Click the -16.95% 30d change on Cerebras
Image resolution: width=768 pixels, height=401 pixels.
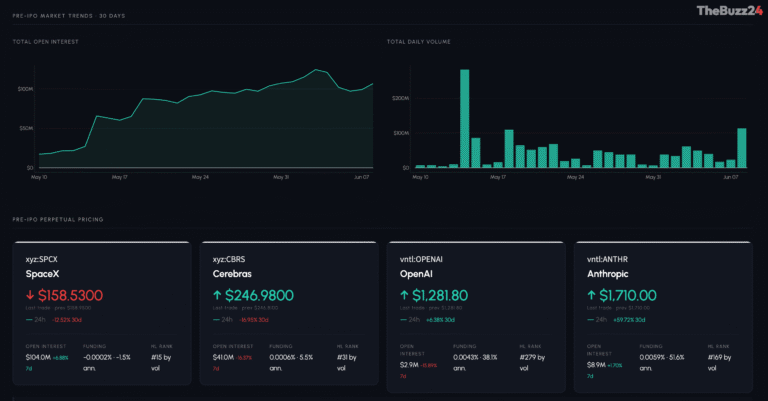(254, 320)
